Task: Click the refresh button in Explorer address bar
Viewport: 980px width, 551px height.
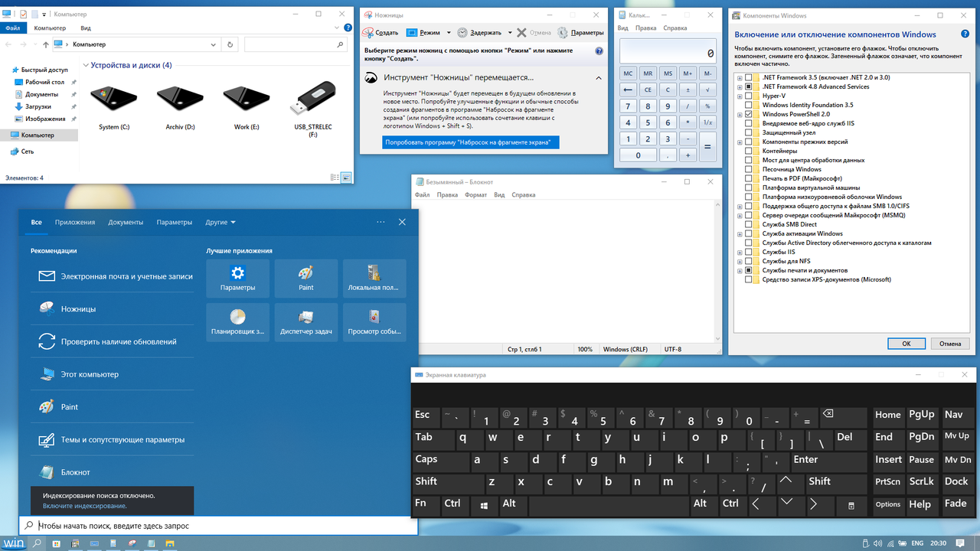Action: tap(230, 45)
